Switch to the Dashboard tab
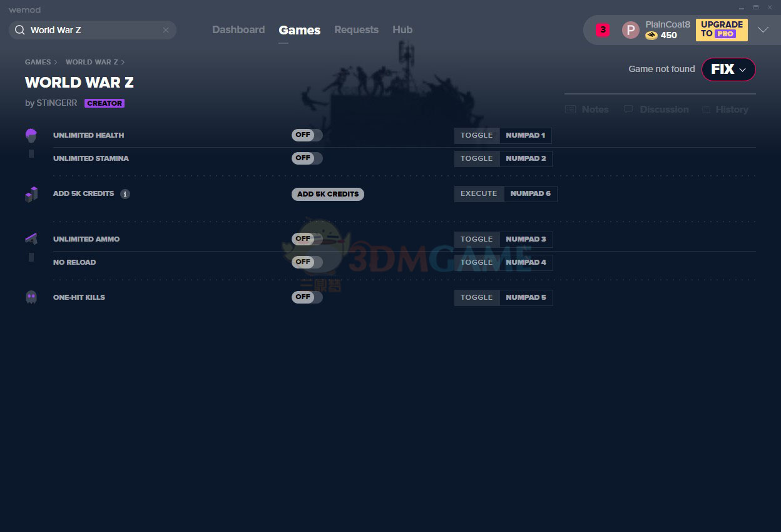Viewport: 781px width, 532px height. click(x=238, y=30)
